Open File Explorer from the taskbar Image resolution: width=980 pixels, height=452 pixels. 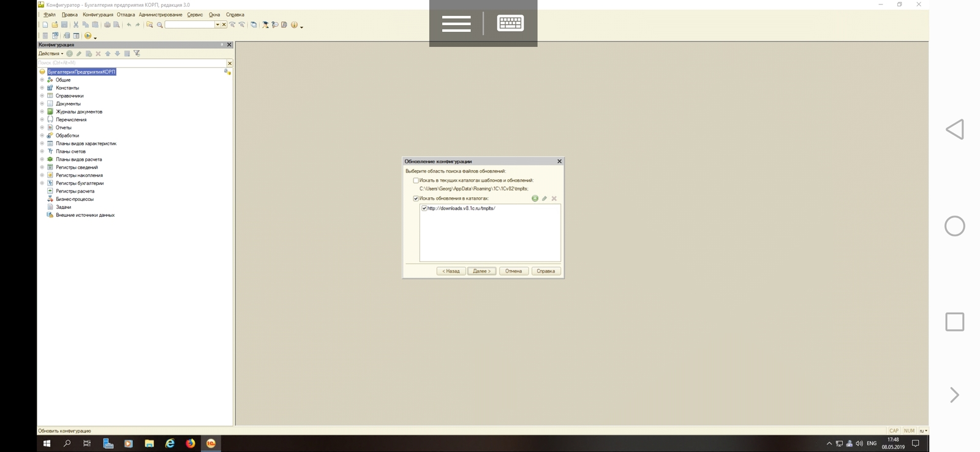coord(149,443)
